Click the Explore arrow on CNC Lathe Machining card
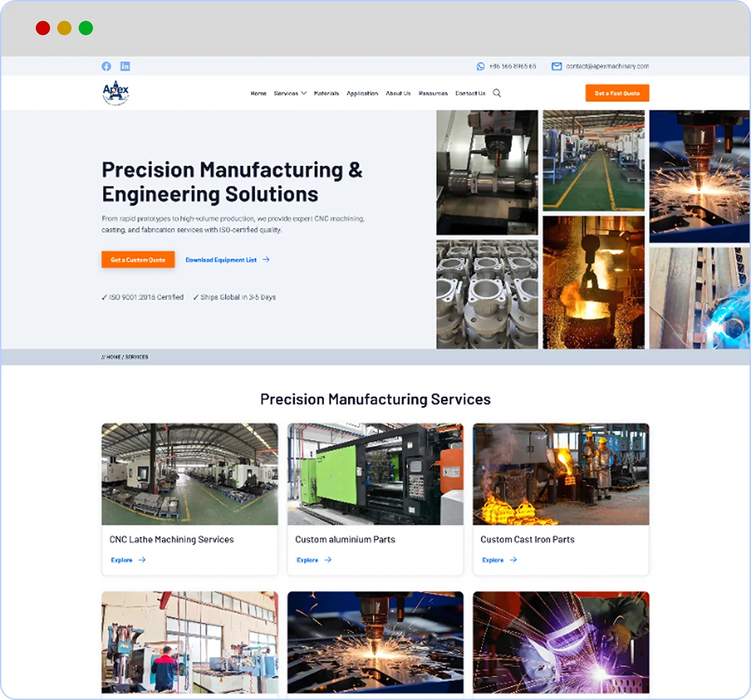Image resolution: width=751 pixels, height=700 pixels. (x=144, y=559)
